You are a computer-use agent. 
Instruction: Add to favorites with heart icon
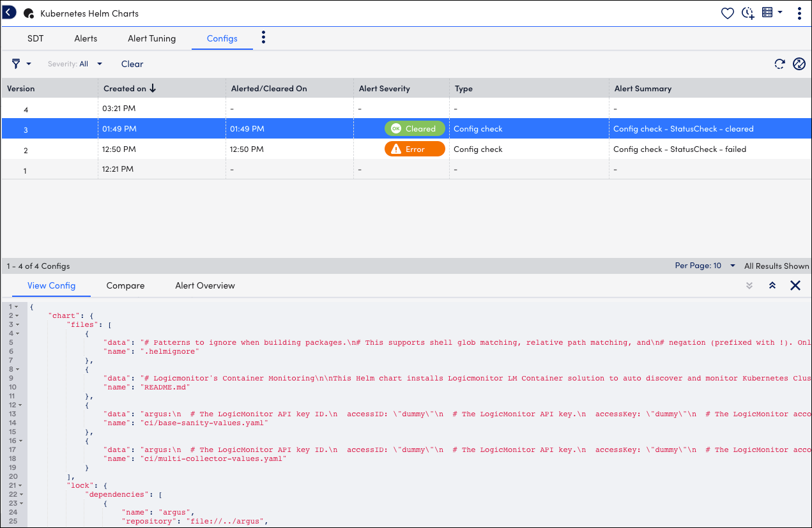point(727,13)
